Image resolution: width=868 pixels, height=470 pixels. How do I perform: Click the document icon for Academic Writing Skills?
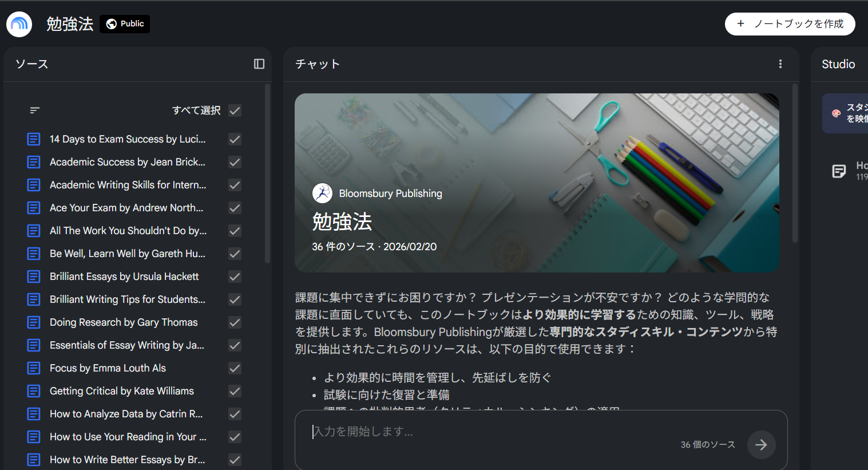34,185
